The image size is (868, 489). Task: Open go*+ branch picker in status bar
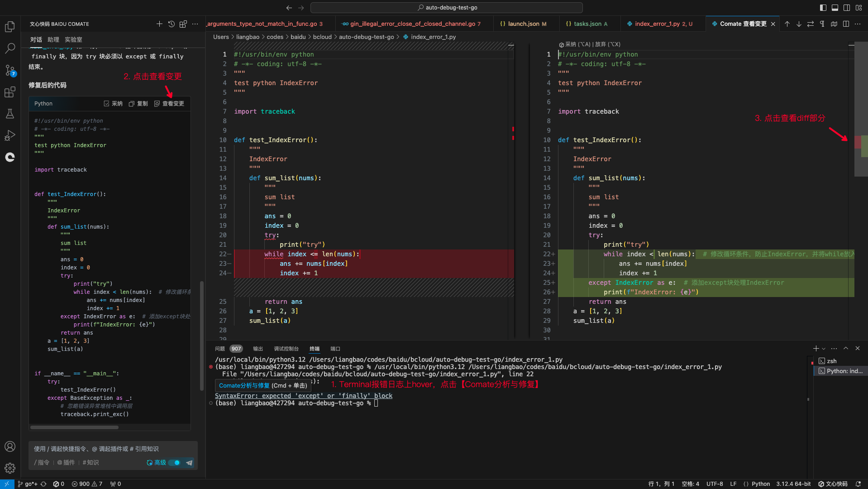pos(28,484)
